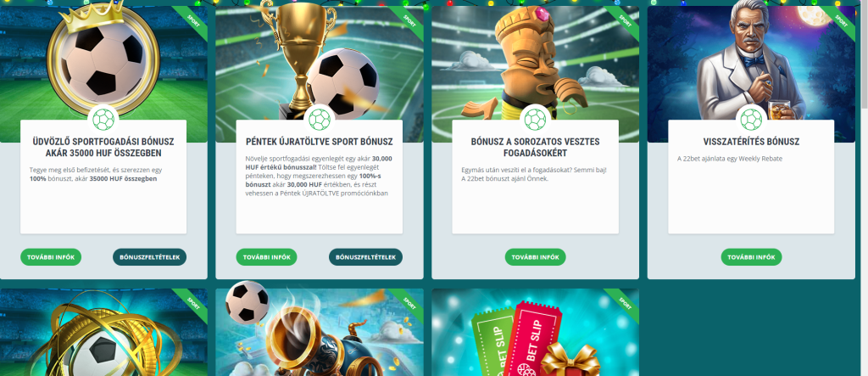Screen dimensions: 868x376
Task: Click the SPORT ribbon on the golden statue card
Action: pos(624,21)
